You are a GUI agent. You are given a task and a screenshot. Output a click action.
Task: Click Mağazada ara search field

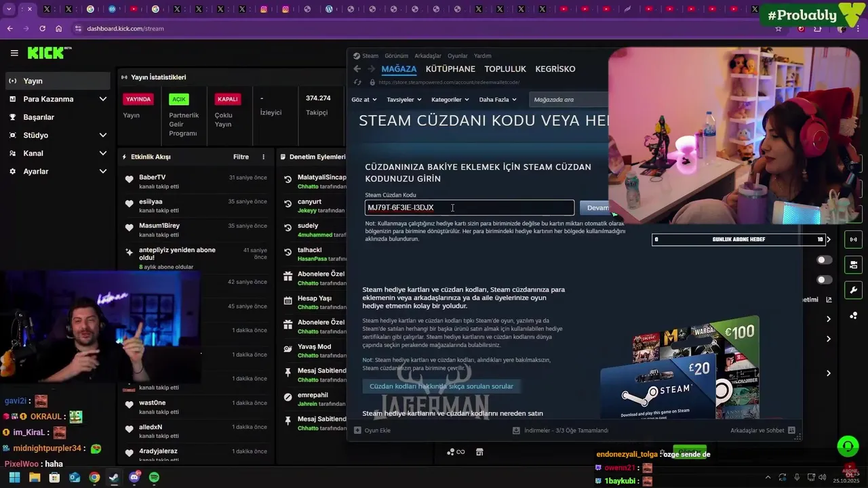(x=568, y=100)
